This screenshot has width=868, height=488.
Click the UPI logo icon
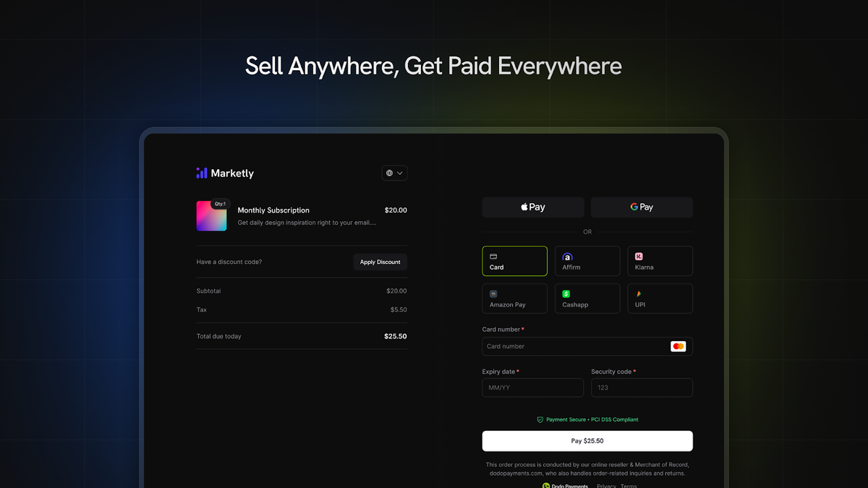pyautogui.click(x=639, y=294)
